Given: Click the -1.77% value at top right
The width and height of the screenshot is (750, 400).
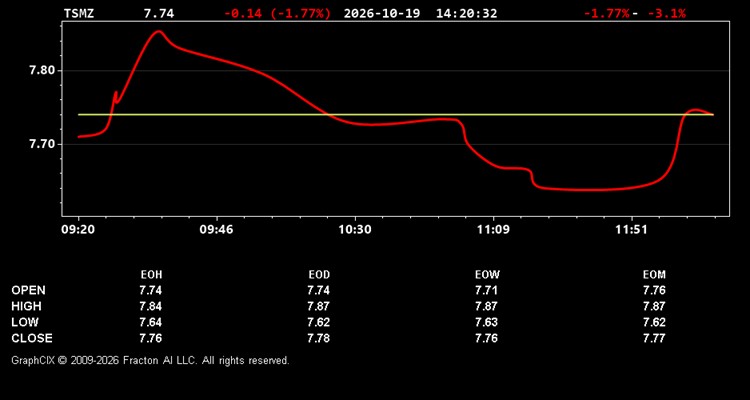Looking at the screenshot, I should click(607, 13).
